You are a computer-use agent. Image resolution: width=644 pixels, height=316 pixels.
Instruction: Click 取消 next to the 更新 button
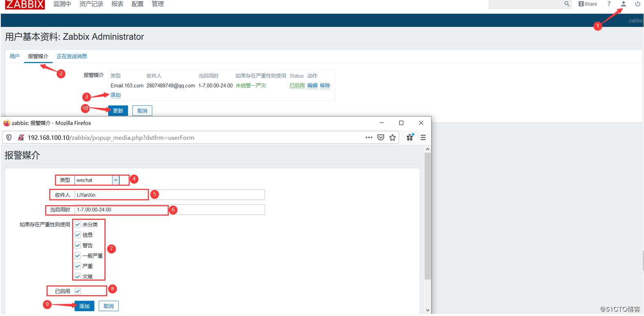(x=142, y=111)
